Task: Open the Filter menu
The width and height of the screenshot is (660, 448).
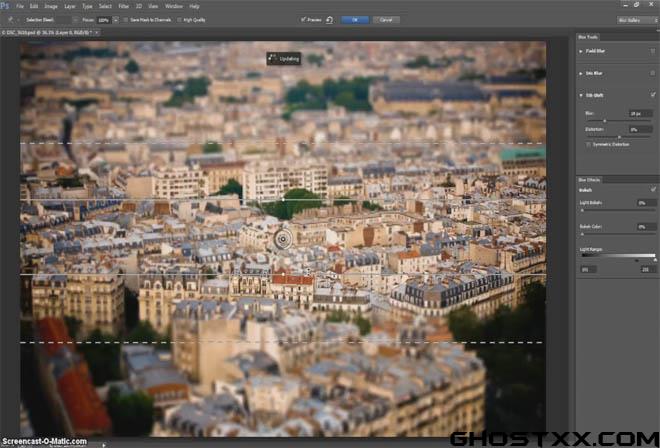Action: 124,6
